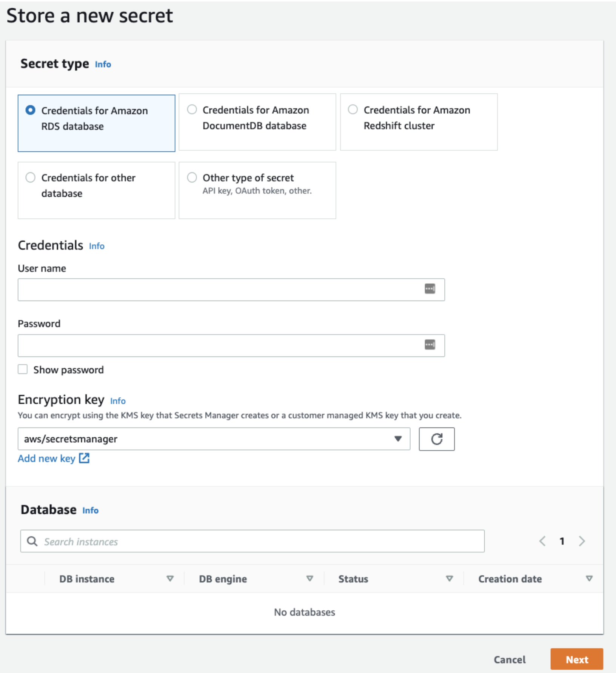Image resolution: width=616 pixels, height=673 pixels.
Task: Focus the User name input field
Action: [231, 290]
